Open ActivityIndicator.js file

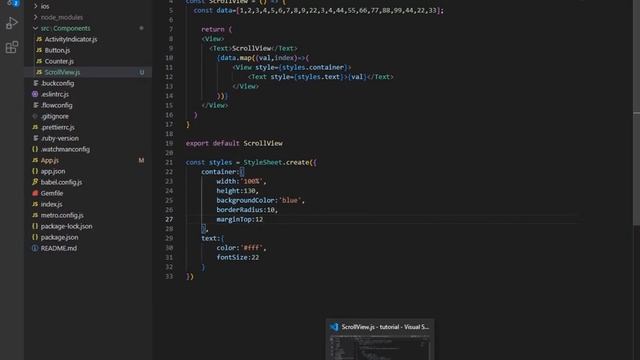(71, 39)
